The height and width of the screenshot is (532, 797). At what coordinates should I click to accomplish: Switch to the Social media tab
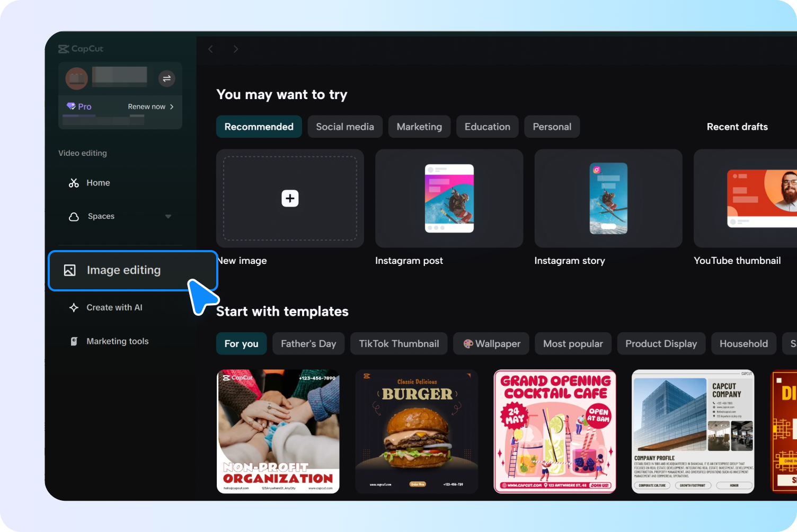345,127
